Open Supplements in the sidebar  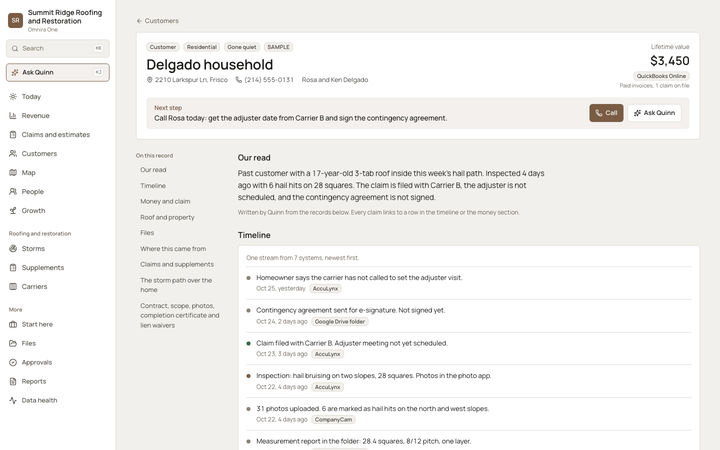coord(58,268)
